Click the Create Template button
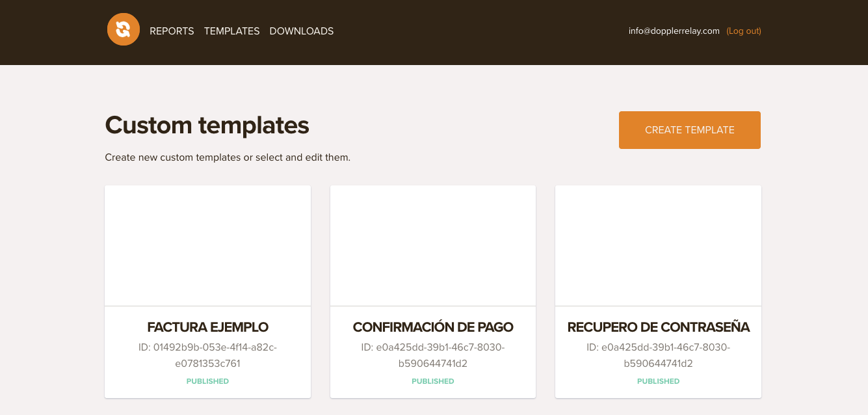Screen dimensions: 868x415 tap(690, 130)
